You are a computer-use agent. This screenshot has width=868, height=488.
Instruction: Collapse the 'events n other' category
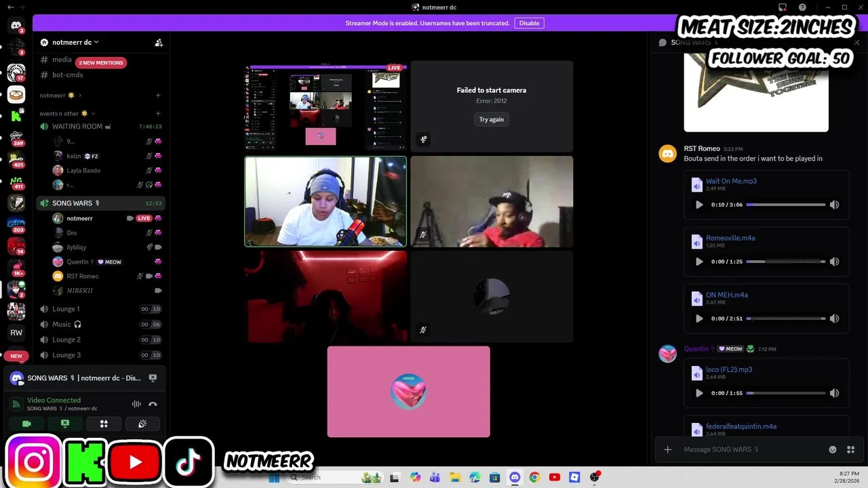click(67, 113)
